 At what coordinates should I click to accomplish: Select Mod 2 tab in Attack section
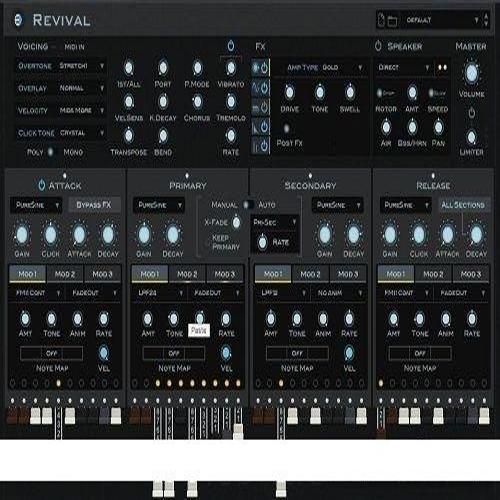pos(65,274)
